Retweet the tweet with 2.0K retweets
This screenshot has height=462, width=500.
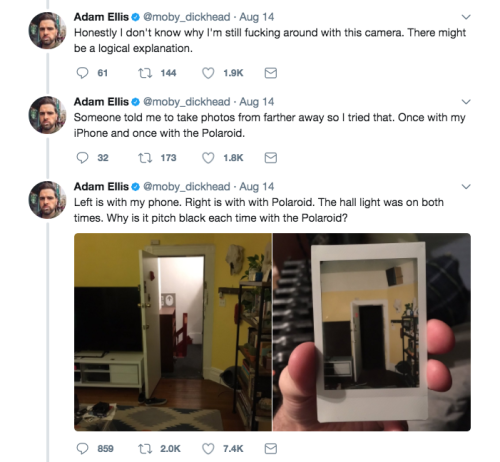click(145, 449)
